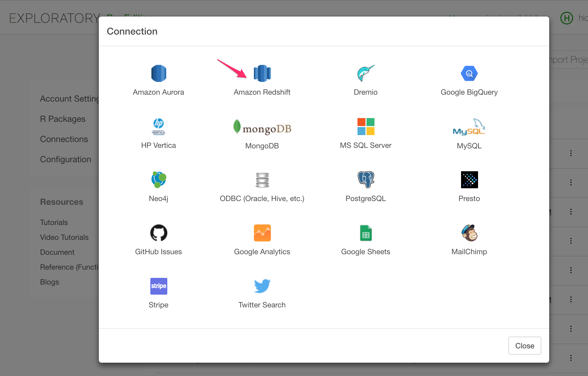Click the Twitter Search label

coord(262,305)
